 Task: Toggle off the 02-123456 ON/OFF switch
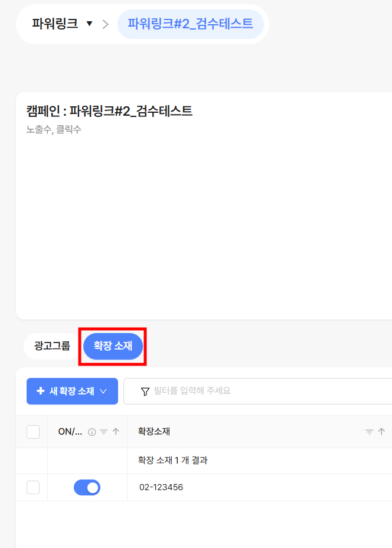87,488
